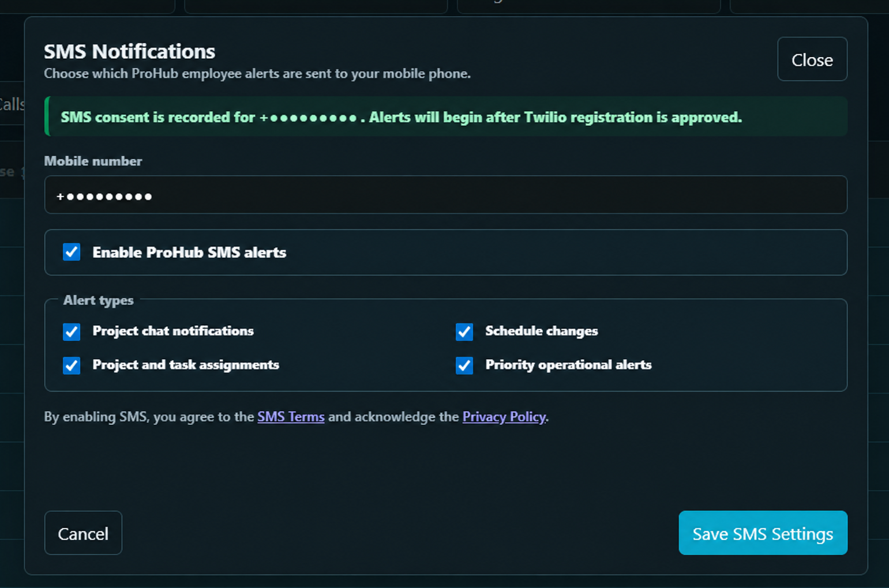889x588 pixels.
Task: Uncheck Project and task assignments
Action: [72, 365]
